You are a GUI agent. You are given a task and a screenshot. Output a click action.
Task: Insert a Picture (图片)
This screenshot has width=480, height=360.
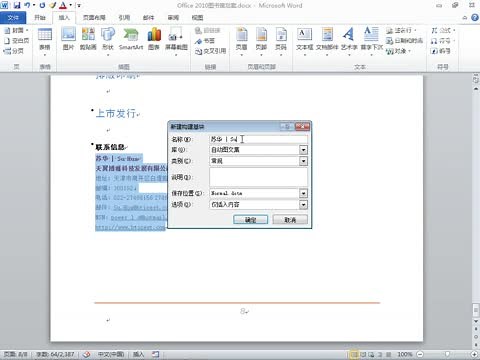tap(68, 40)
